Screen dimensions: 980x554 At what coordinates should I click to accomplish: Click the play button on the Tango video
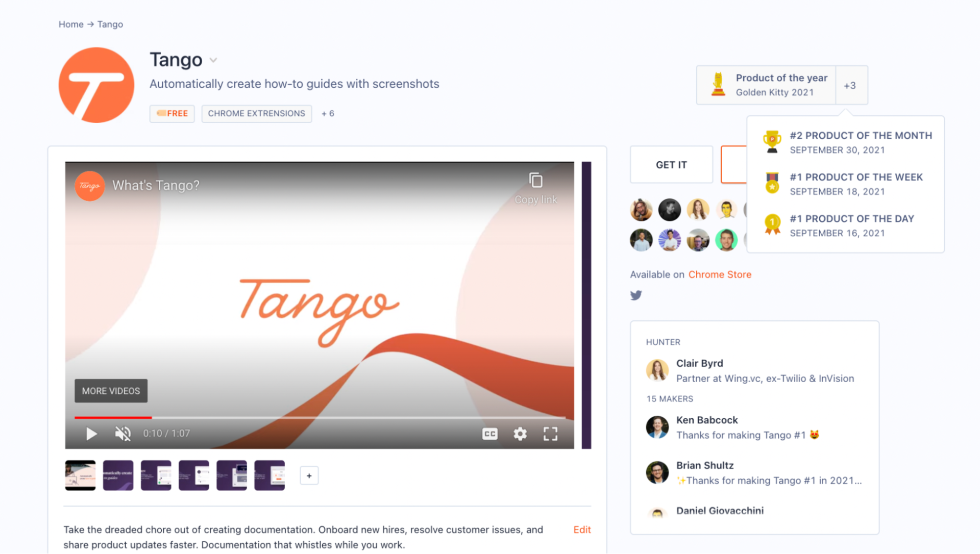(x=92, y=433)
